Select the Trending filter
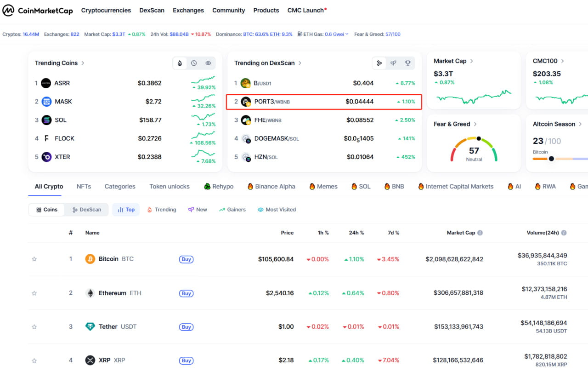 [x=162, y=210]
